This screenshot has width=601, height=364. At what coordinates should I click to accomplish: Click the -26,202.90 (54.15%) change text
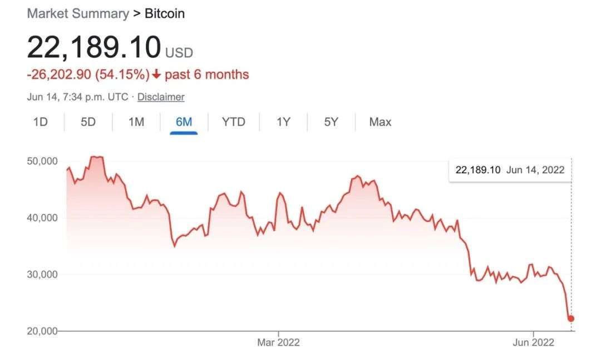[x=88, y=74]
